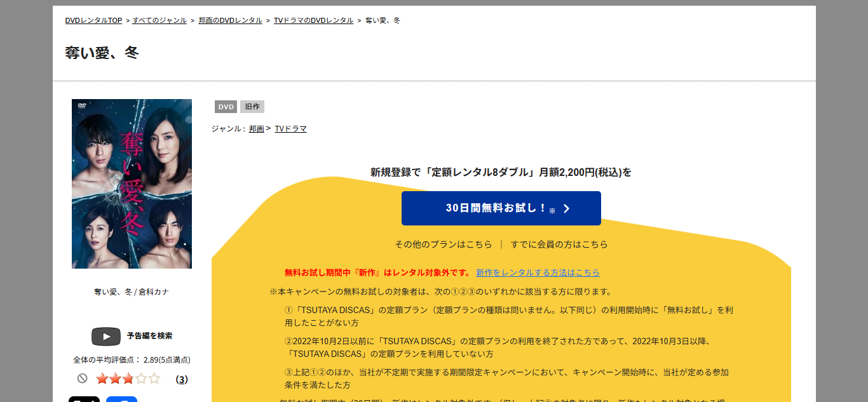
Task: Click the trailer play video icon
Action: coord(105,336)
